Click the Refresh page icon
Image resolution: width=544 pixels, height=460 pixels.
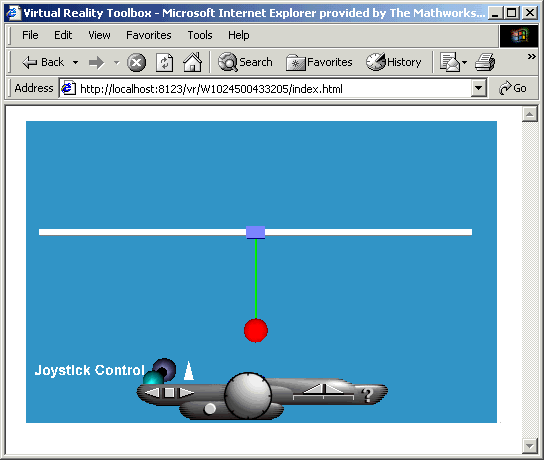(x=164, y=63)
